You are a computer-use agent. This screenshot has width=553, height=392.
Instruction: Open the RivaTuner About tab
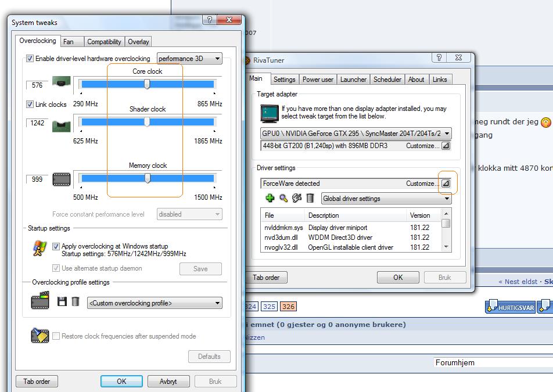pyautogui.click(x=416, y=80)
